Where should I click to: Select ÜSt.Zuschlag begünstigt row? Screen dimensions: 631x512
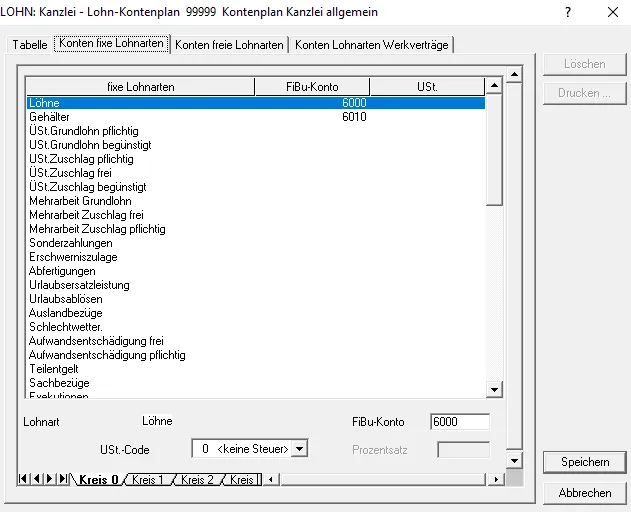[256, 187]
